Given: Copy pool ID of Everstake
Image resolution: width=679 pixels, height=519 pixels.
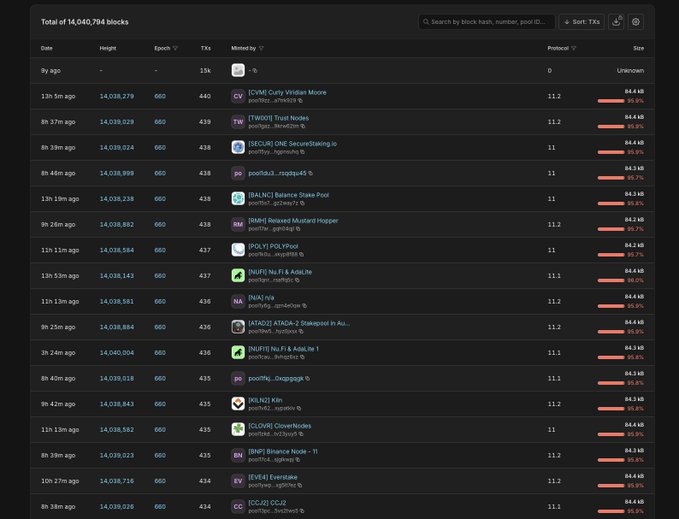Looking at the screenshot, I should (x=300, y=485).
